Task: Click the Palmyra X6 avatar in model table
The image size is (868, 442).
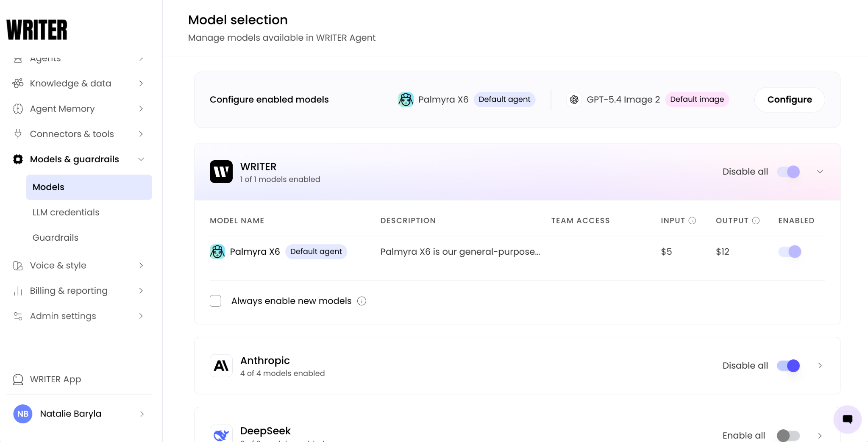Action: pyautogui.click(x=217, y=252)
